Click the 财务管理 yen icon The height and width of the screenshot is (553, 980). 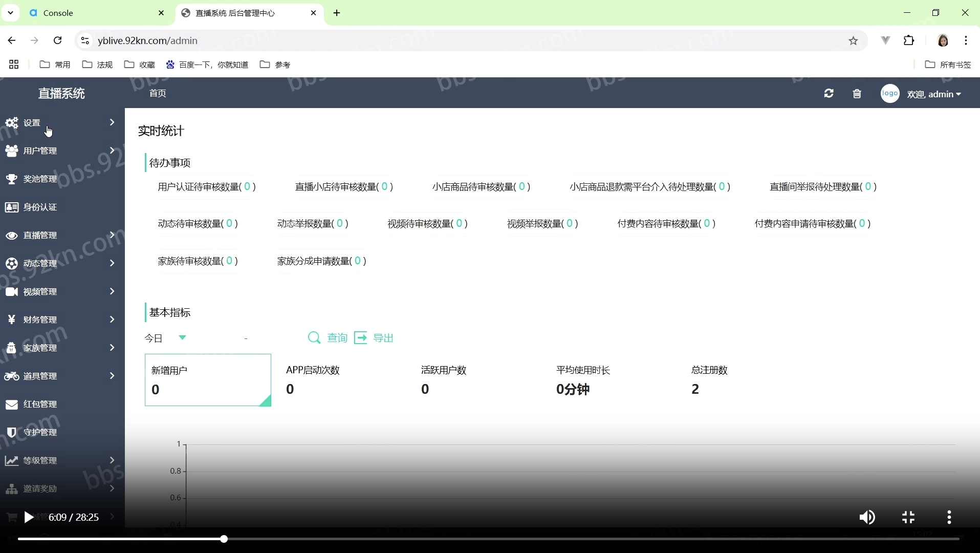pos(12,320)
